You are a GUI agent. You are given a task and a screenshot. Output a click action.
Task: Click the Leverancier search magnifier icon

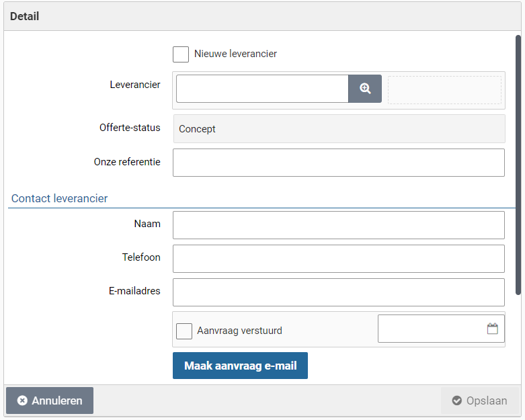365,89
